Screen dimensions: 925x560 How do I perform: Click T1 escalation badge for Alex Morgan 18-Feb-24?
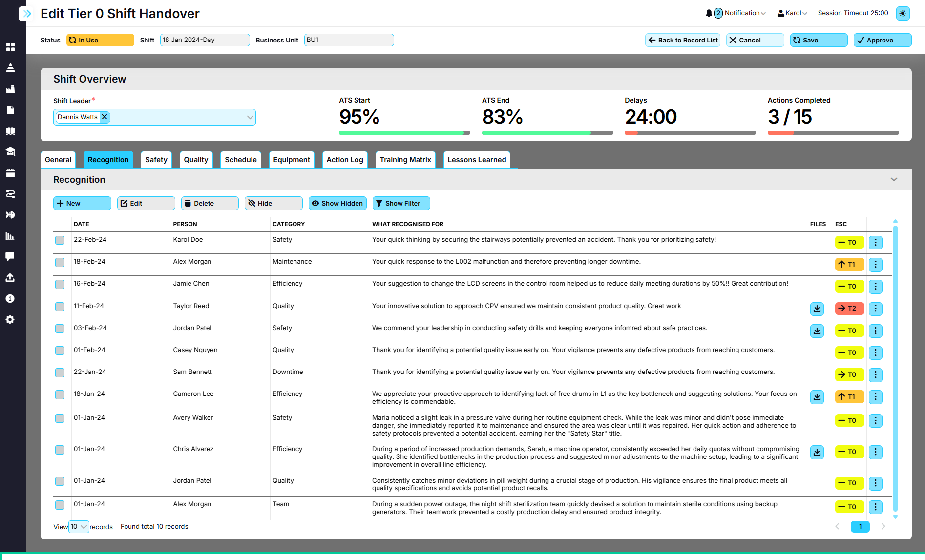point(849,264)
